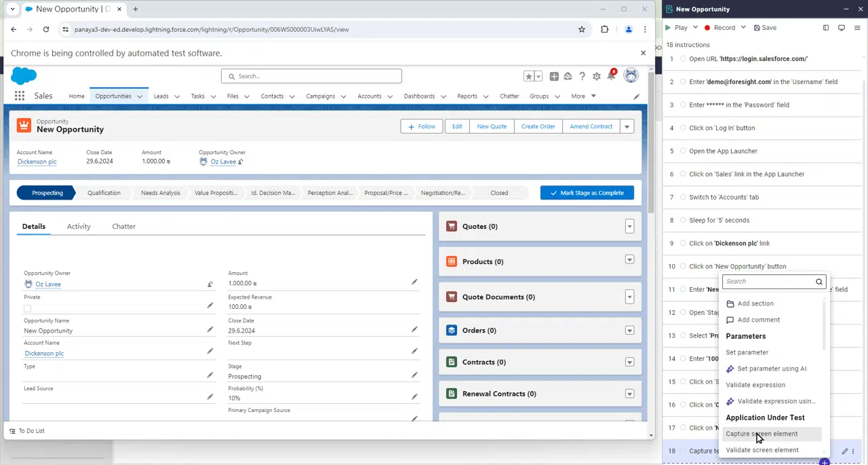Screen dimensions: 868x465
Task: Edit the Close Date field pencil
Action: (x=414, y=329)
